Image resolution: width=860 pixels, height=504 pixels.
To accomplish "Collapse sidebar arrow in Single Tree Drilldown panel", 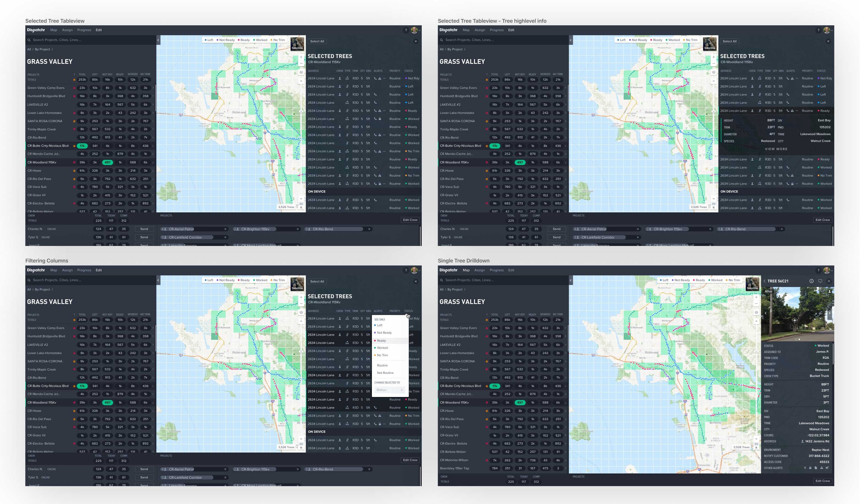I will pyautogui.click(x=571, y=280).
